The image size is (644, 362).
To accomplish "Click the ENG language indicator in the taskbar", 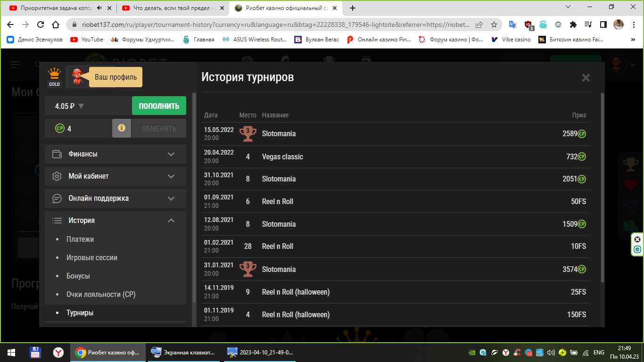I will [x=599, y=352].
